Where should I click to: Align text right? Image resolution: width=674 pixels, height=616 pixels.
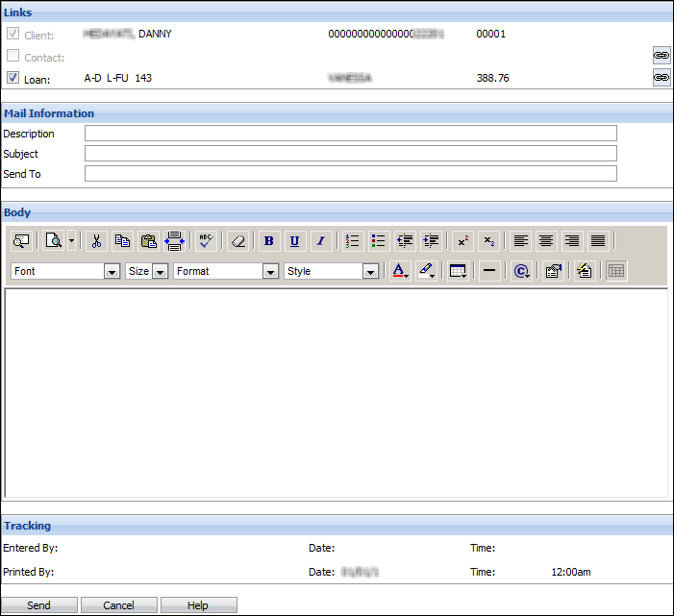[572, 241]
